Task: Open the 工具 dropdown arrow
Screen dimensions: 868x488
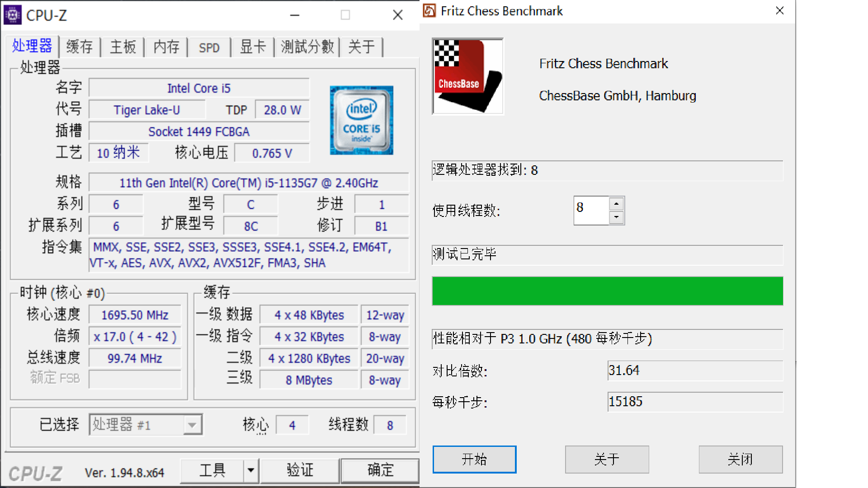Action: coord(251,470)
